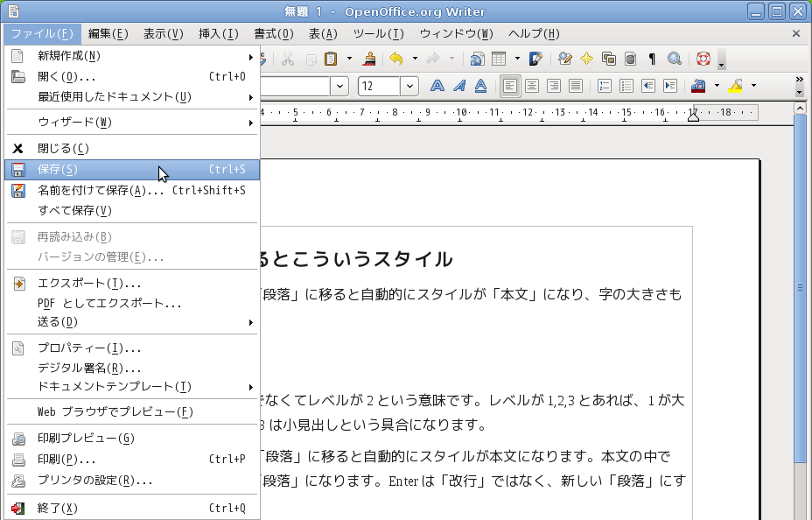The image size is (812, 520).
Task: Toggle nonprinting characters pilcrow button
Action: (x=652, y=60)
